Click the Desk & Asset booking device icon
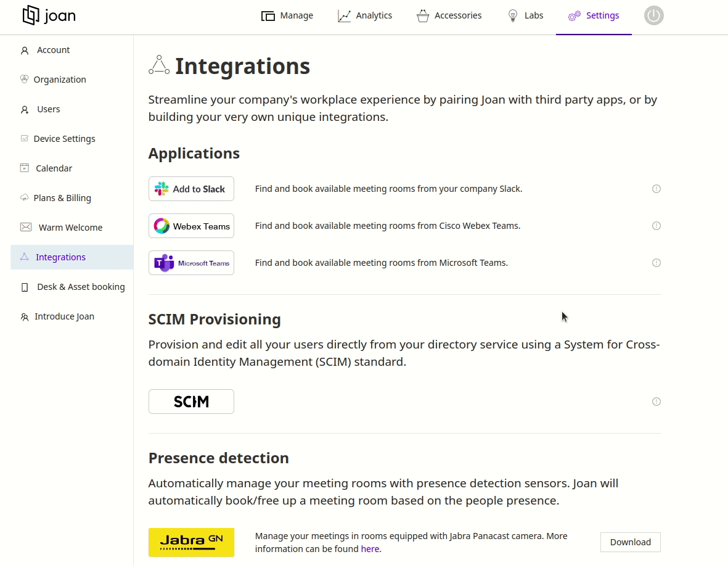 tap(25, 287)
